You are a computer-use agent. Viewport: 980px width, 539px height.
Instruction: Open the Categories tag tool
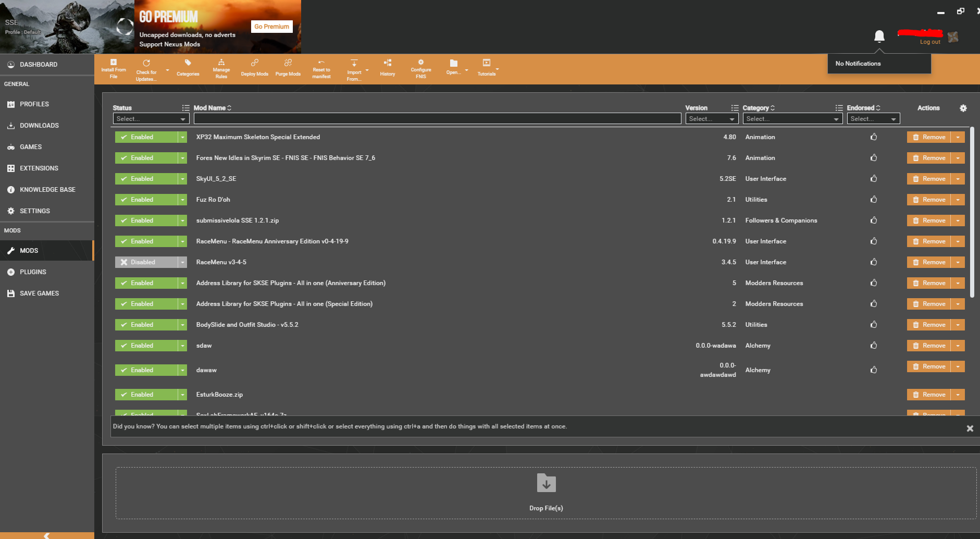(x=188, y=68)
